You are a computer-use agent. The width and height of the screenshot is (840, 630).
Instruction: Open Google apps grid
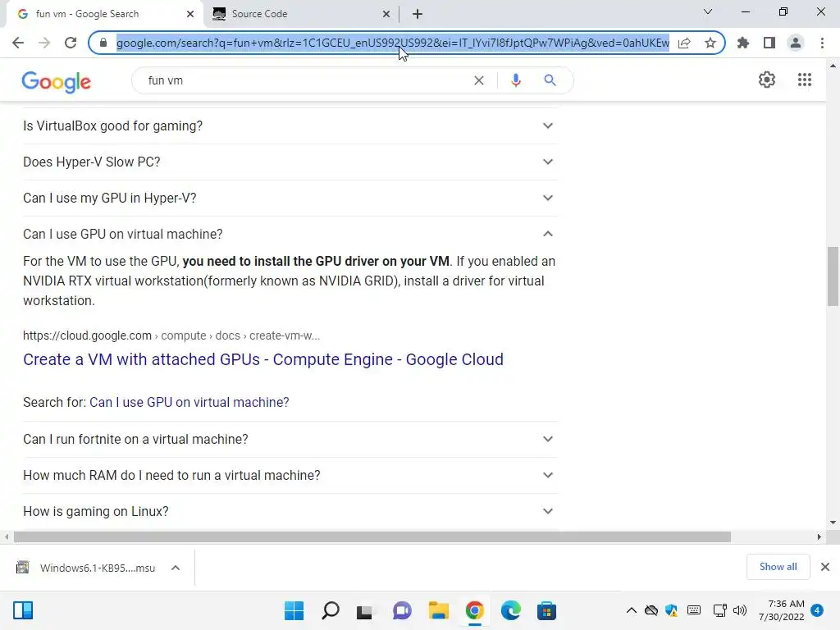805,80
